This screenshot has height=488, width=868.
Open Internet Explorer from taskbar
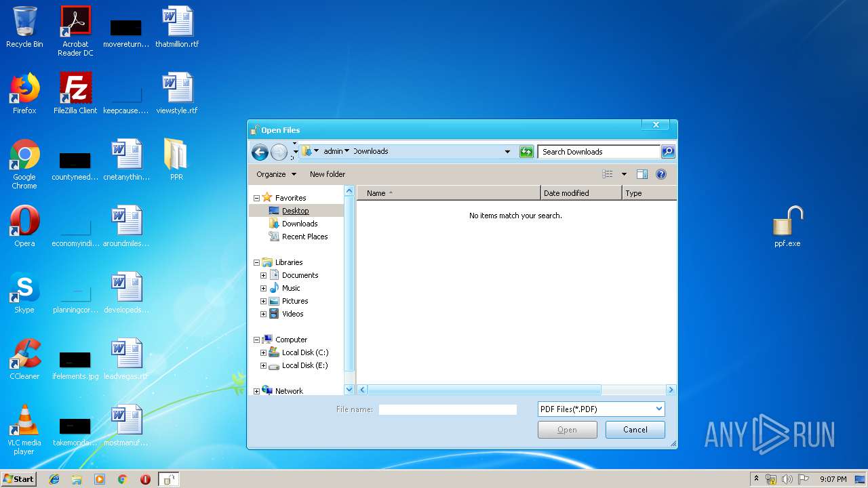pyautogui.click(x=54, y=479)
